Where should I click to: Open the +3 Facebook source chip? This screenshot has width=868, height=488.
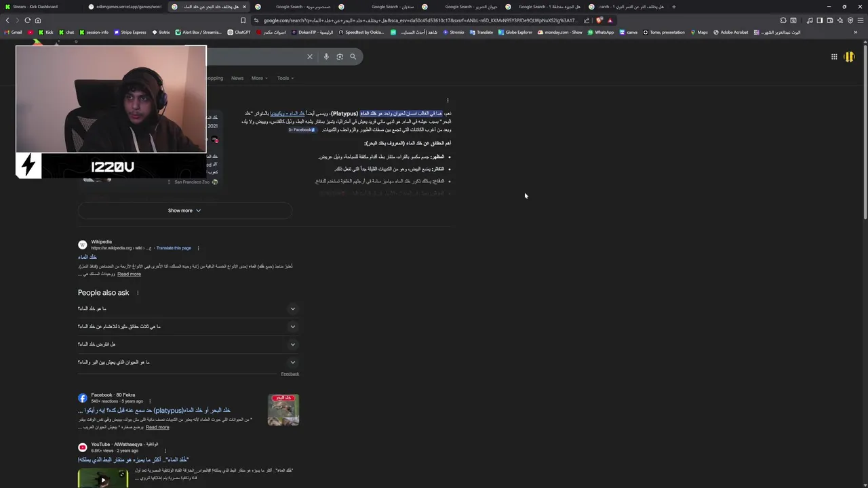tap(302, 129)
